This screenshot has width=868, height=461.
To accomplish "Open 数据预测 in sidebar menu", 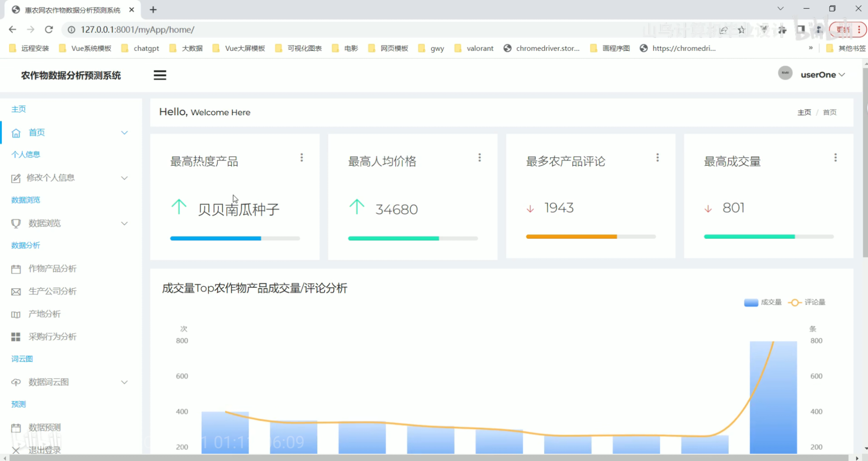I will [44, 427].
